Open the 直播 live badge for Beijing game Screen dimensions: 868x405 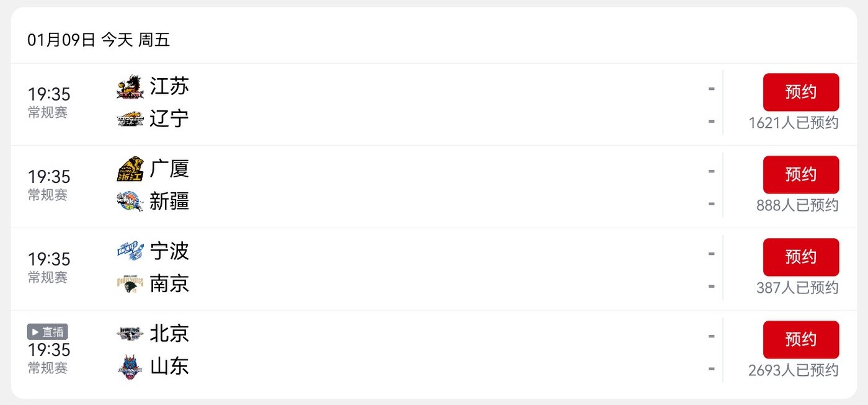coord(48,332)
